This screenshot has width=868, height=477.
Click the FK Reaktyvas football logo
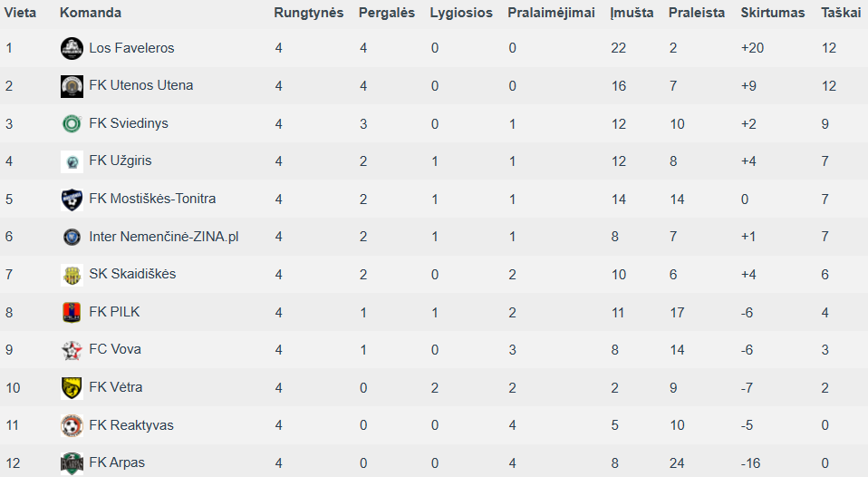pos(72,425)
